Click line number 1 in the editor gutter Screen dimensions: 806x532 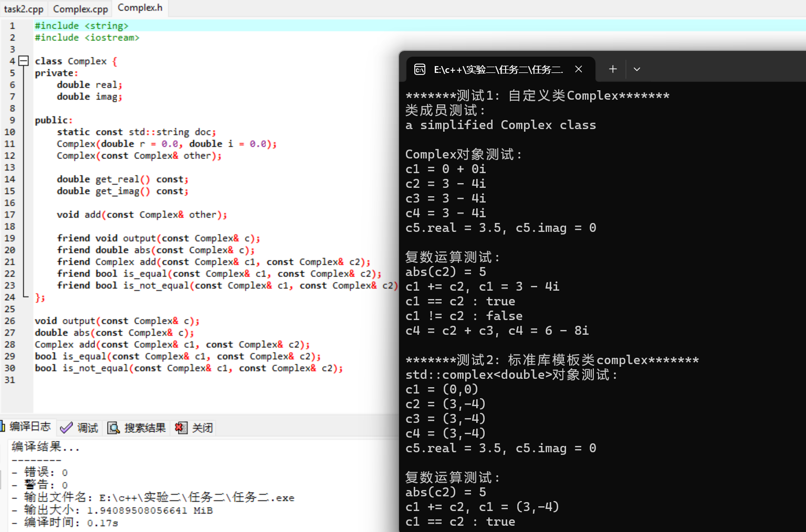click(12, 26)
